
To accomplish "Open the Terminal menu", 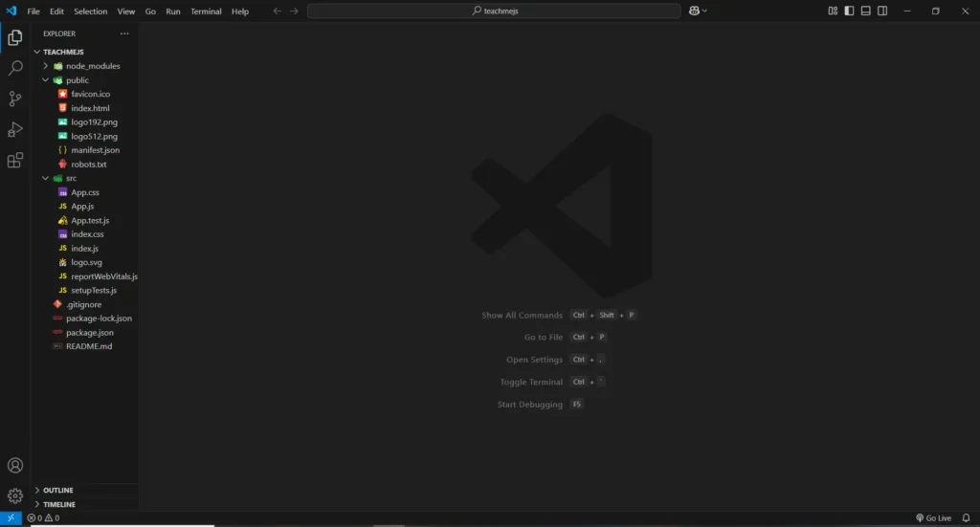I will point(206,11).
